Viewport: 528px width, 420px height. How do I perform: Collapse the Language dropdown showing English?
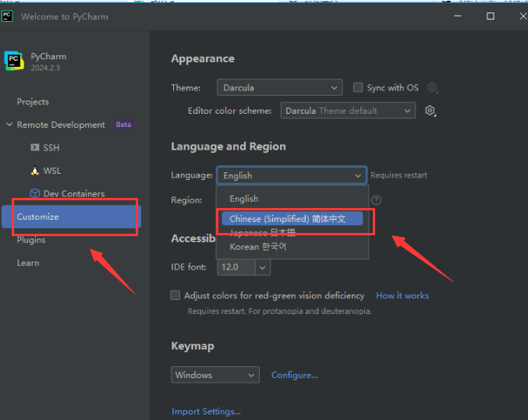click(292, 175)
